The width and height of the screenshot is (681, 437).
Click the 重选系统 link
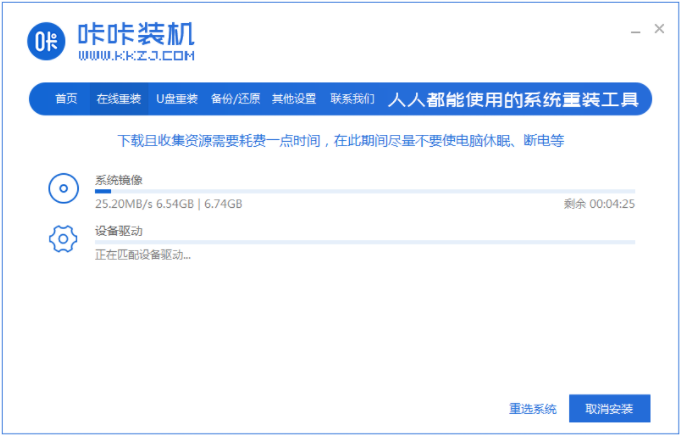click(532, 409)
